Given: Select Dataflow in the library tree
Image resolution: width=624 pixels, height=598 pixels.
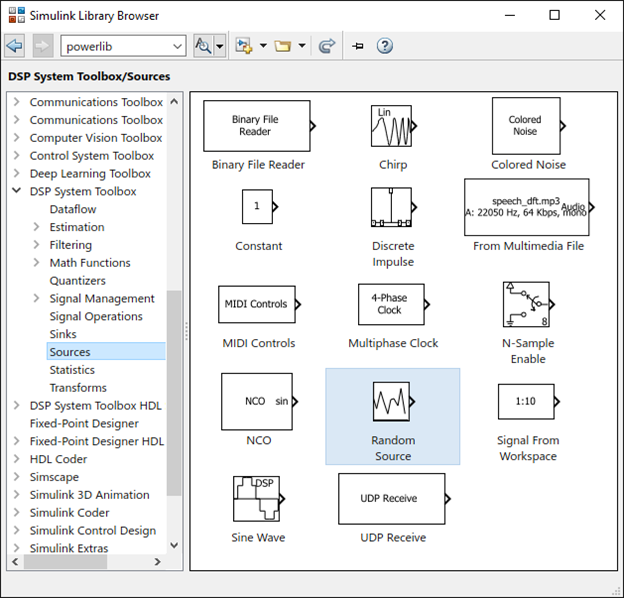Looking at the screenshot, I should 73,209.
